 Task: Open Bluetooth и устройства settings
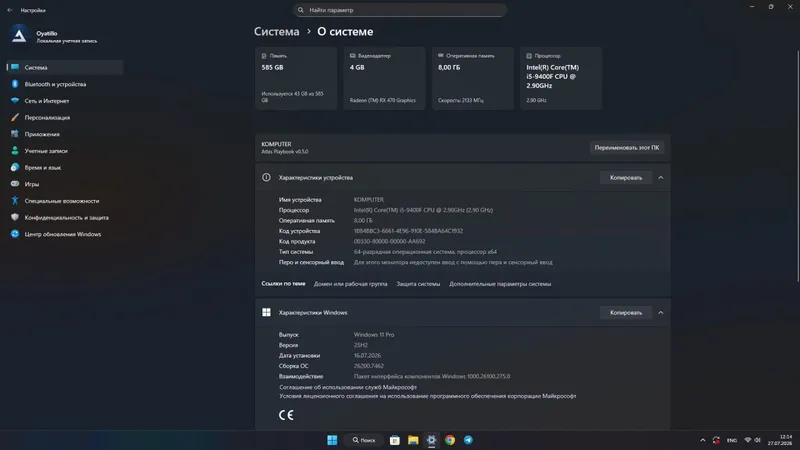(65, 84)
